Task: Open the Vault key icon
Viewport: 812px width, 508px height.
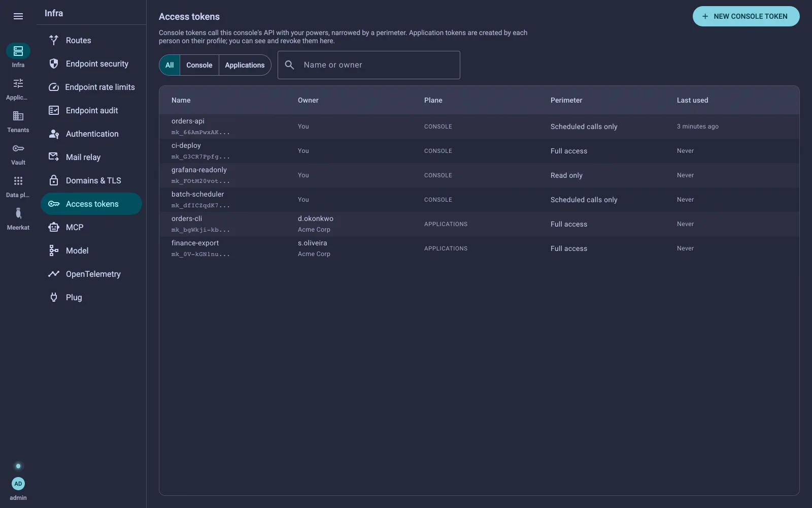Action: click(x=18, y=148)
